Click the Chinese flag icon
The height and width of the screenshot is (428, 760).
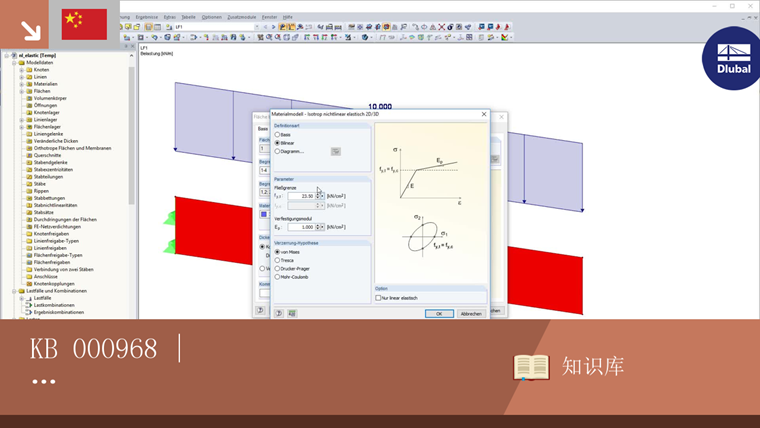[84, 24]
